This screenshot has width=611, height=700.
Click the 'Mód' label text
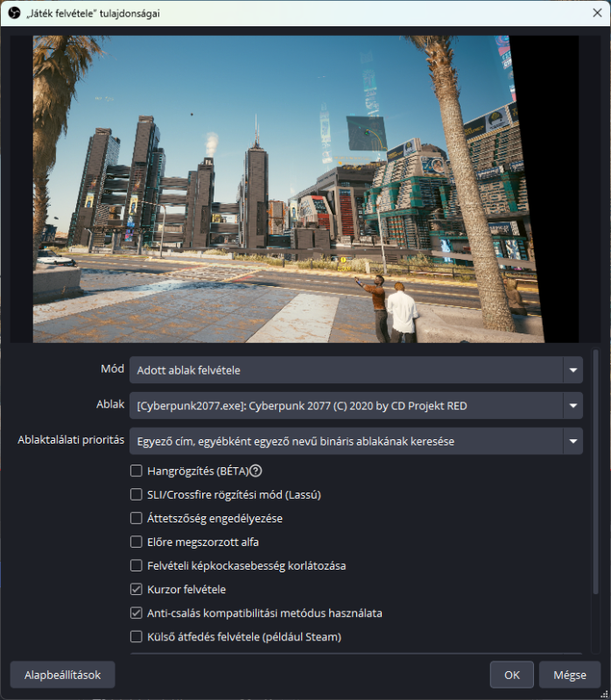113,368
